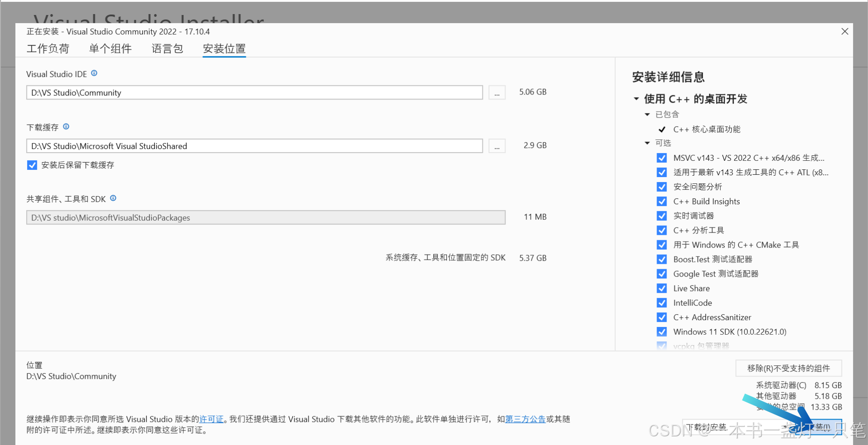
Task: Open the 许可证 license link
Action: (211, 419)
